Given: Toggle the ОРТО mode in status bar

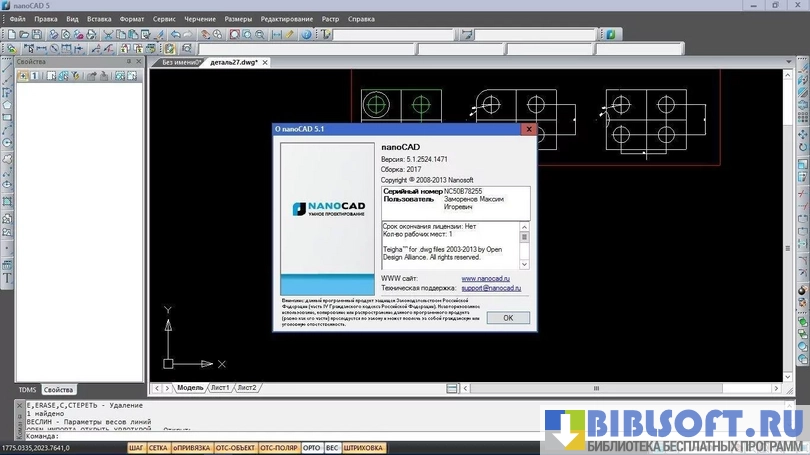Looking at the screenshot, I should pyautogui.click(x=311, y=448).
